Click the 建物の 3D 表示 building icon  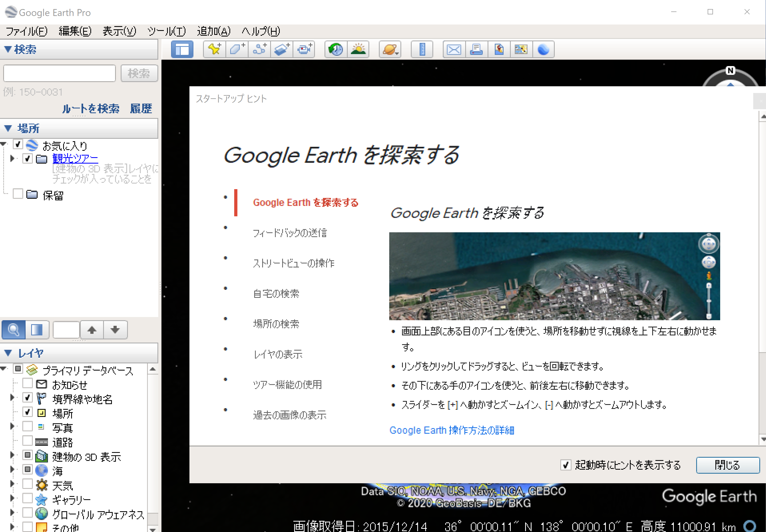tap(42, 456)
